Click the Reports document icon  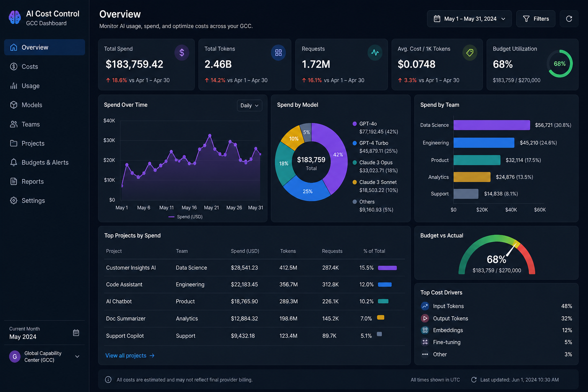point(13,181)
